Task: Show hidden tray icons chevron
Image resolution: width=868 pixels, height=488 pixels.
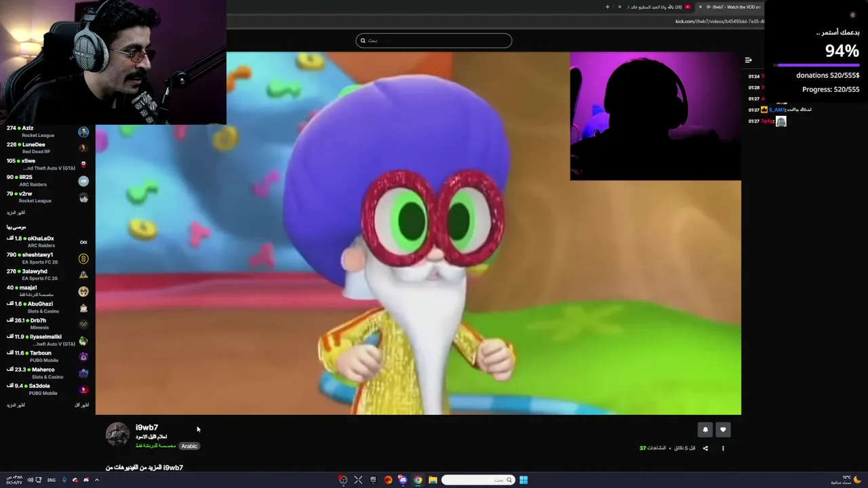Action: pyautogui.click(x=96, y=480)
